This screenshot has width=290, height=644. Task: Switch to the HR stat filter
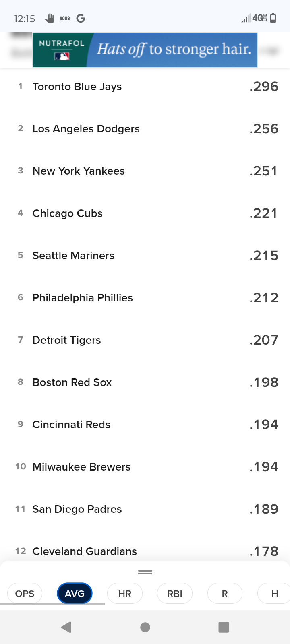(x=125, y=593)
